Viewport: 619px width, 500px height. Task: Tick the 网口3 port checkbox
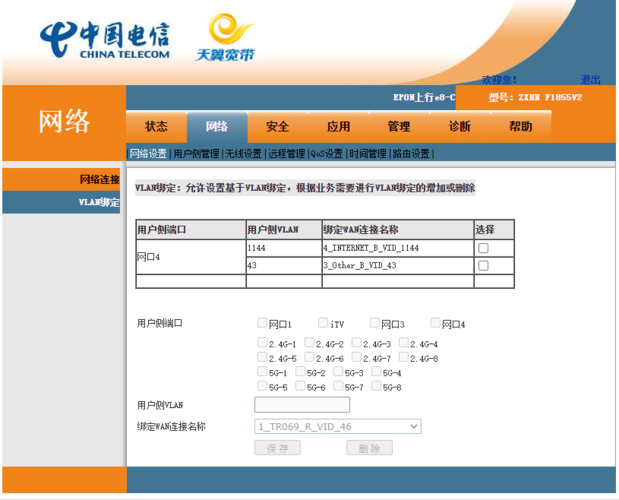coord(375,323)
